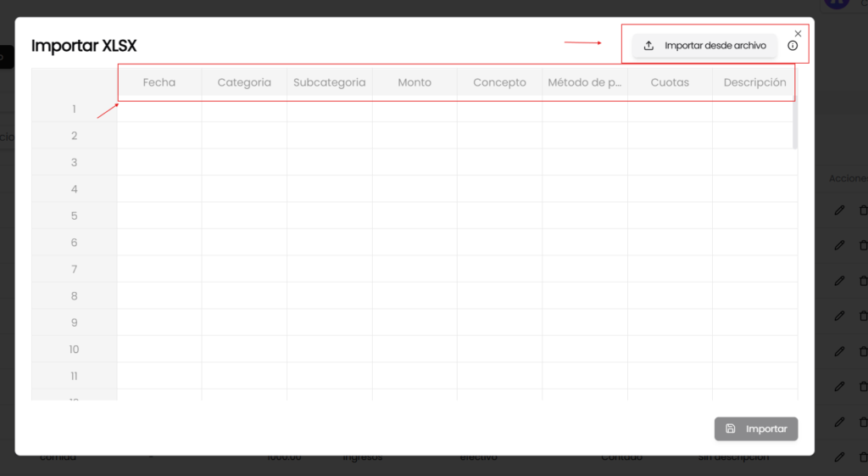Select the Cuotas column header

[x=670, y=82]
